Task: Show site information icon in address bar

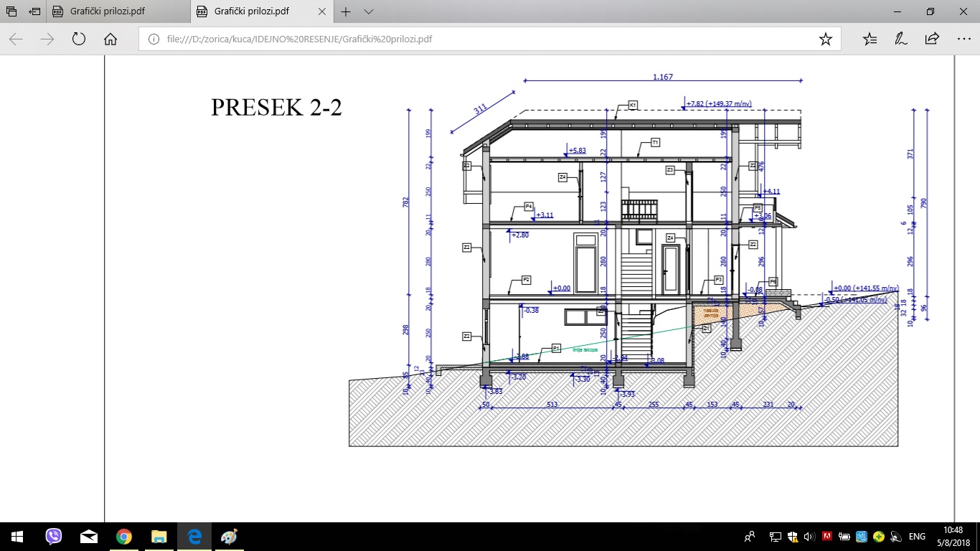Action: coord(153,39)
